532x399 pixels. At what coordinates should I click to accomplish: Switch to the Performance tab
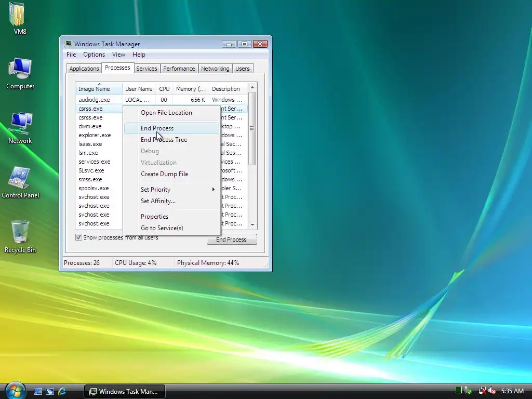click(179, 69)
